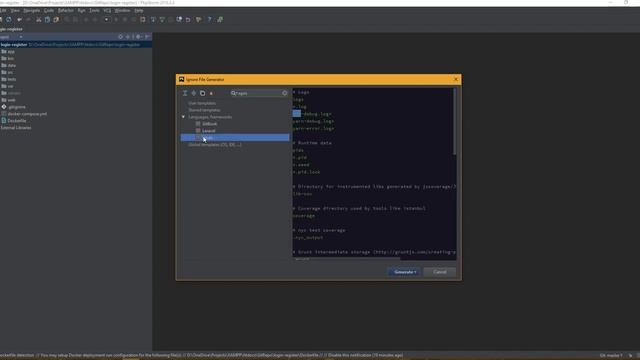The height and width of the screenshot is (360, 640).
Task: Click the VCS Commit icon
Action: [162, 20]
